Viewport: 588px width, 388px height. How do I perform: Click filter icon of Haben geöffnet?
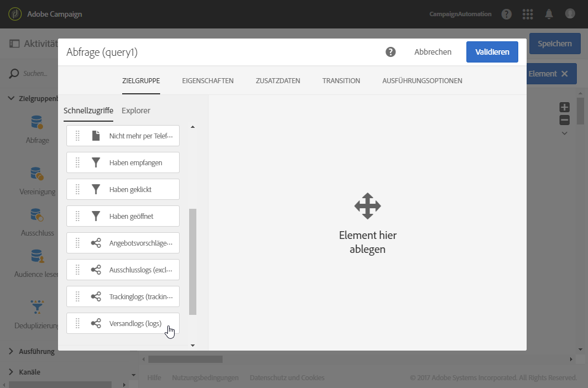click(x=96, y=216)
